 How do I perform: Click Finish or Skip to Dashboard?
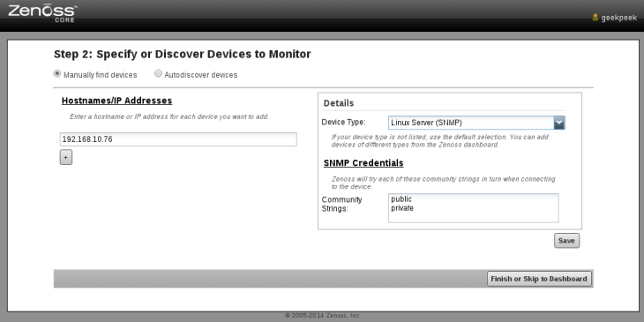539,279
